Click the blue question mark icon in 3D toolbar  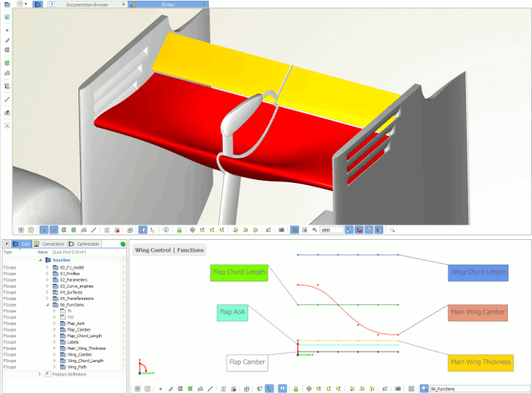pos(166,230)
